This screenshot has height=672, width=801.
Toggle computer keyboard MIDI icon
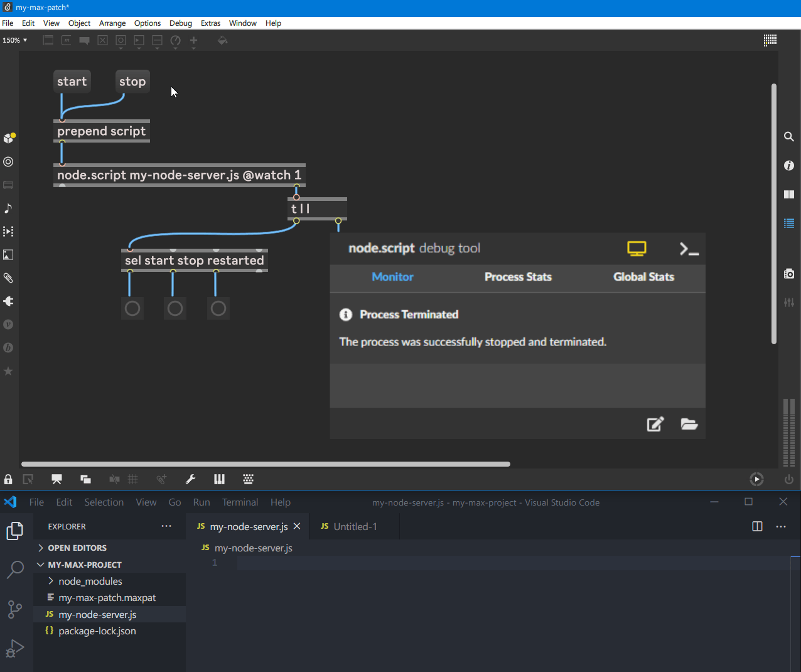[x=248, y=479]
